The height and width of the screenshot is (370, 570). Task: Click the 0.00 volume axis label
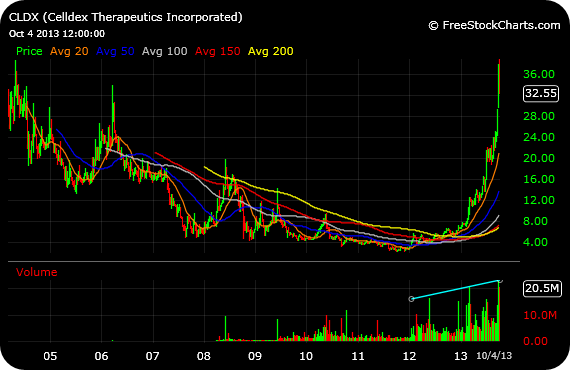535,341
